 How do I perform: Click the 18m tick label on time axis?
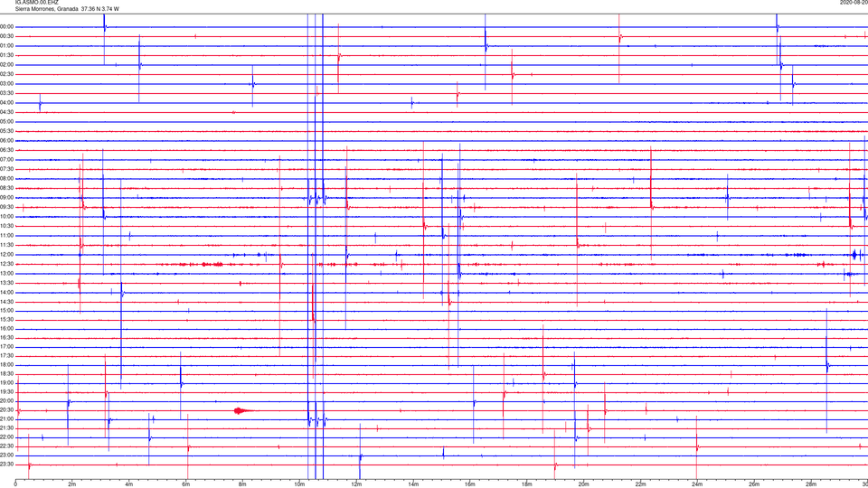pos(526,484)
